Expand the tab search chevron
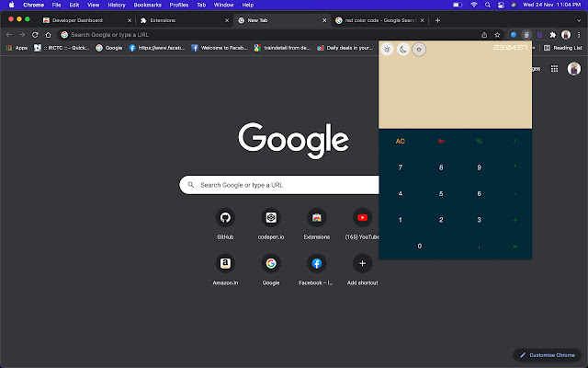Image resolution: width=588 pixels, height=368 pixels. 579,20
